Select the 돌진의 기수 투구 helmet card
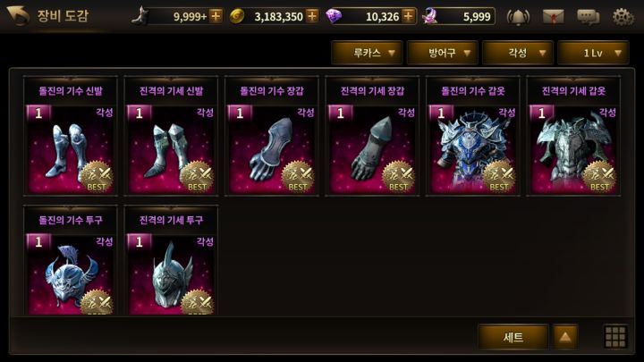Image resolution: width=644 pixels, height=362 pixels. tap(71, 261)
